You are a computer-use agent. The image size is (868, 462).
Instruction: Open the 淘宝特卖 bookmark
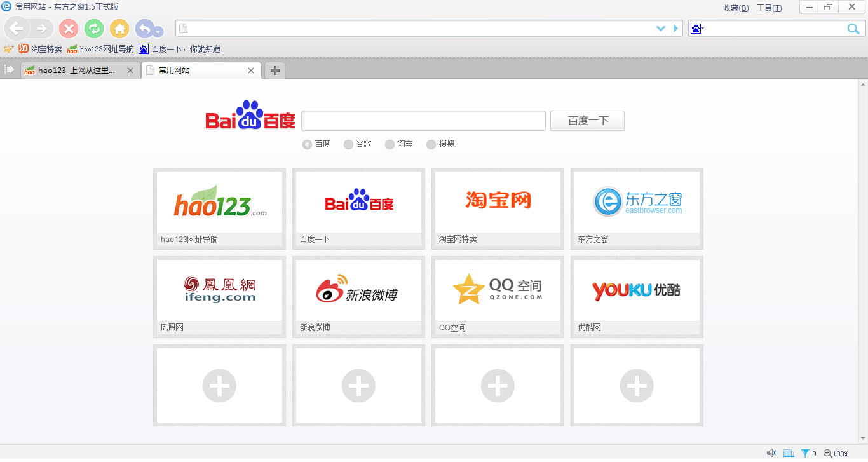pyautogui.click(x=41, y=49)
